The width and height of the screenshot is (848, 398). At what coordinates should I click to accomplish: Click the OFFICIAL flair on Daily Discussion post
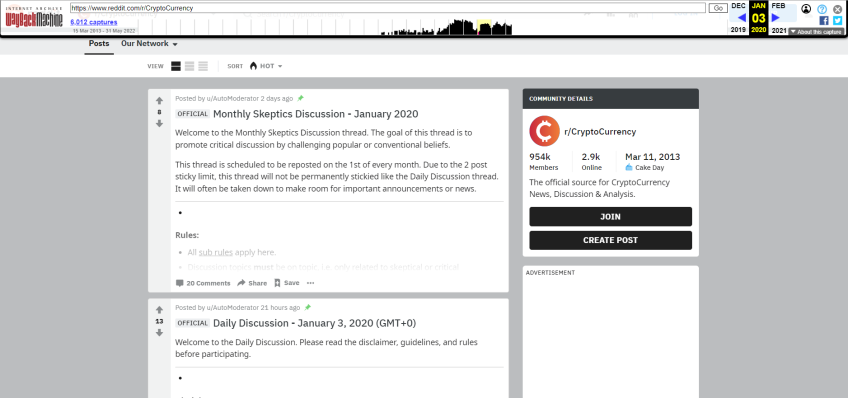point(192,323)
